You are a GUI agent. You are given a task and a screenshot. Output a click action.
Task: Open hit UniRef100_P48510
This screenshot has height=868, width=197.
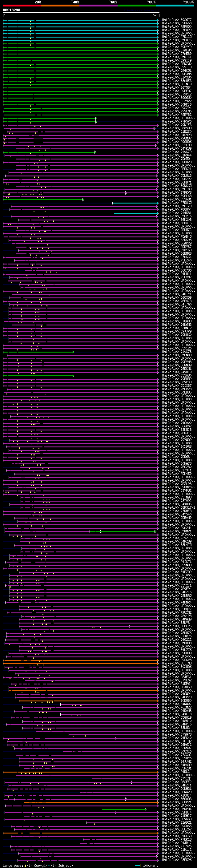pyautogui.click(x=177, y=721)
